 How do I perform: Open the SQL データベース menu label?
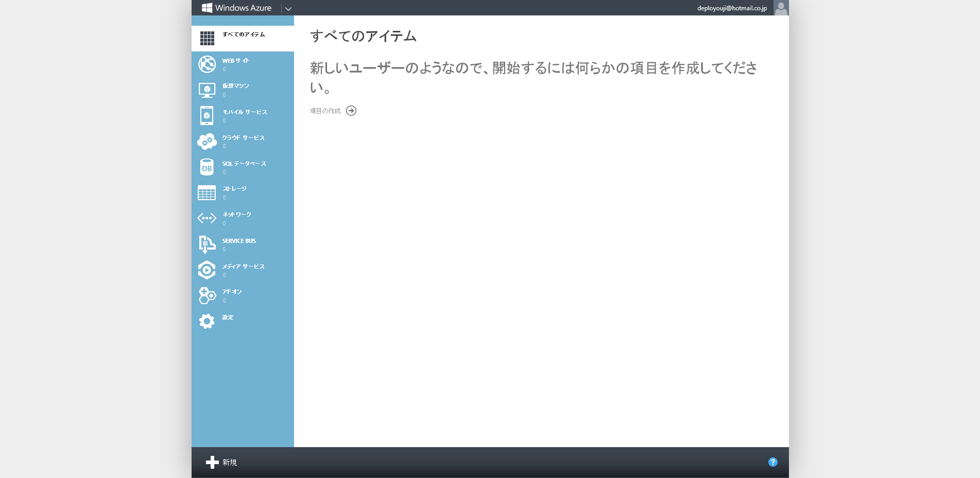(x=244, y=164)
